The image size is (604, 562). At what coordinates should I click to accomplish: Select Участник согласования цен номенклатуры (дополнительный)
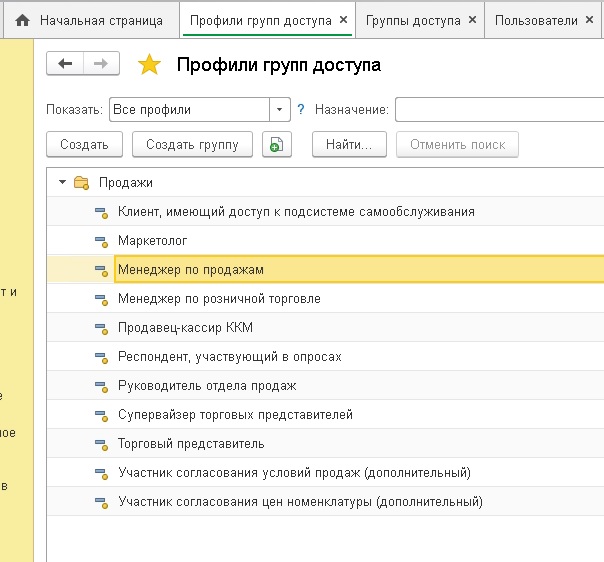[325, 502]
